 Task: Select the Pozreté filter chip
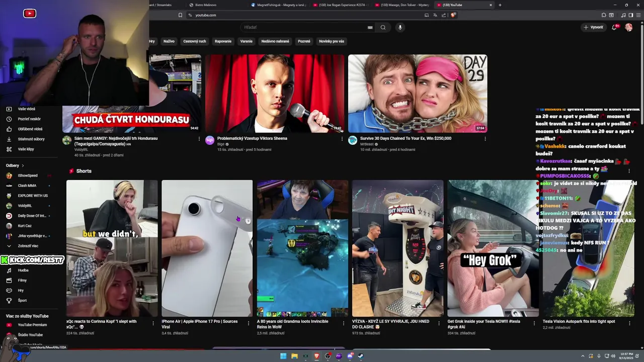click(x=304, y=41)
